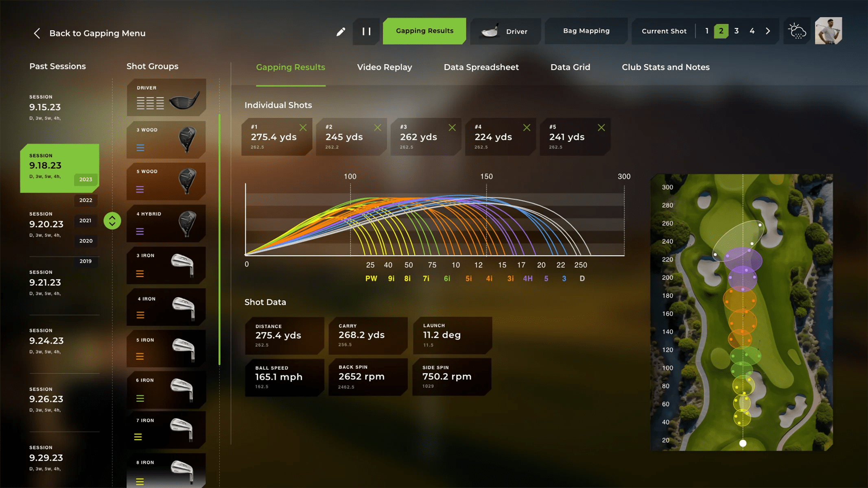Open Club Stats and Notes

(x=666, y=67)
